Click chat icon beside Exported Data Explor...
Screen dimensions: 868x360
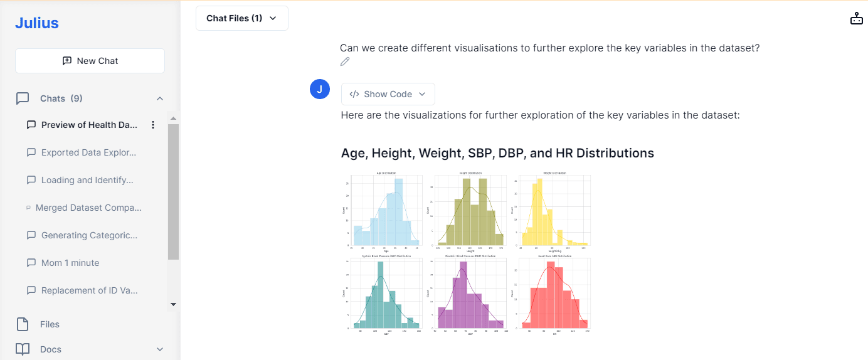[x=31, y=152]
